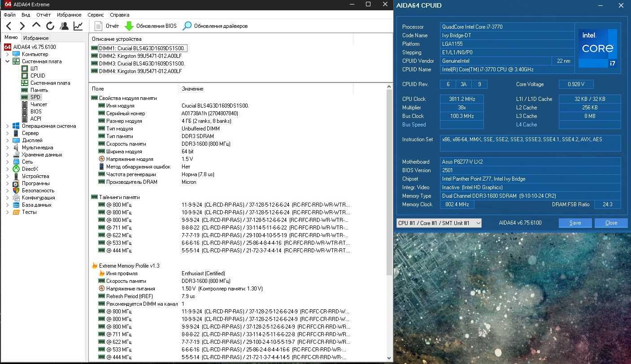
Task: Expand the Мультимедиа tree node
Action: point(8,147)
